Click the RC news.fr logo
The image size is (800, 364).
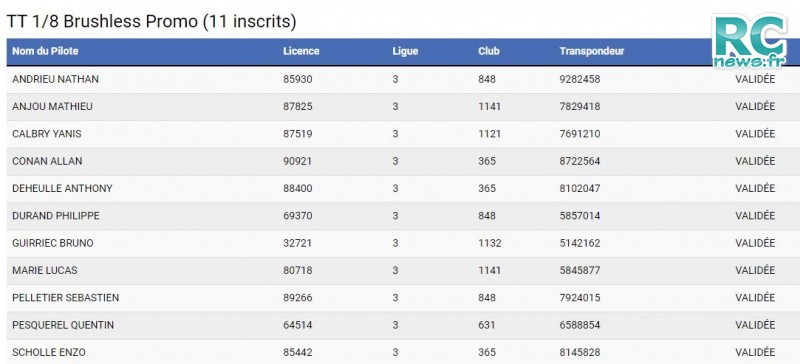pos(749,41)
